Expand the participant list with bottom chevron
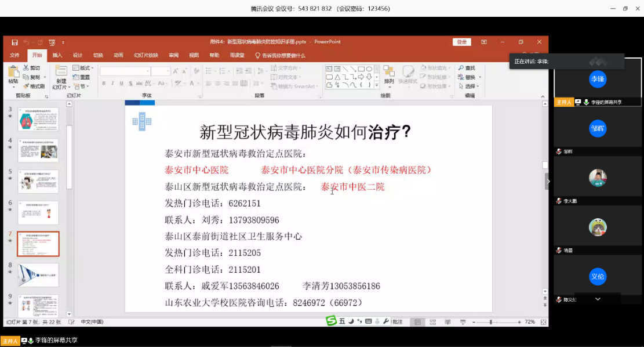This screenshot has height=347, width=644. (598, 299)
